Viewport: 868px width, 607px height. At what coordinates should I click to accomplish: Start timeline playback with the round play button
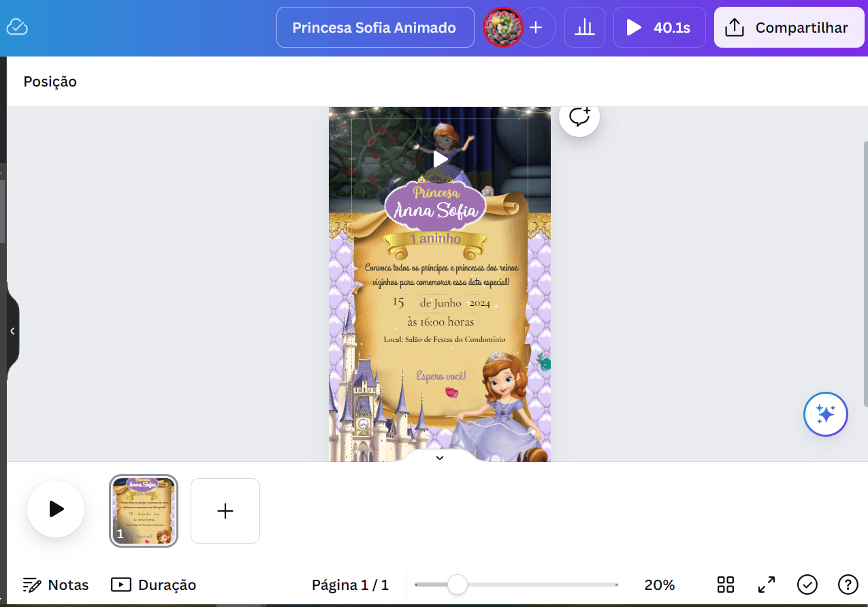(56, 509)
